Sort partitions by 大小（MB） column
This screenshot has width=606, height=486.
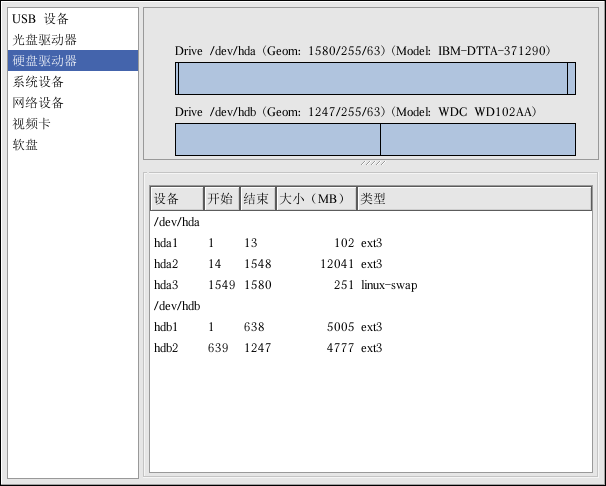[316, 198]
